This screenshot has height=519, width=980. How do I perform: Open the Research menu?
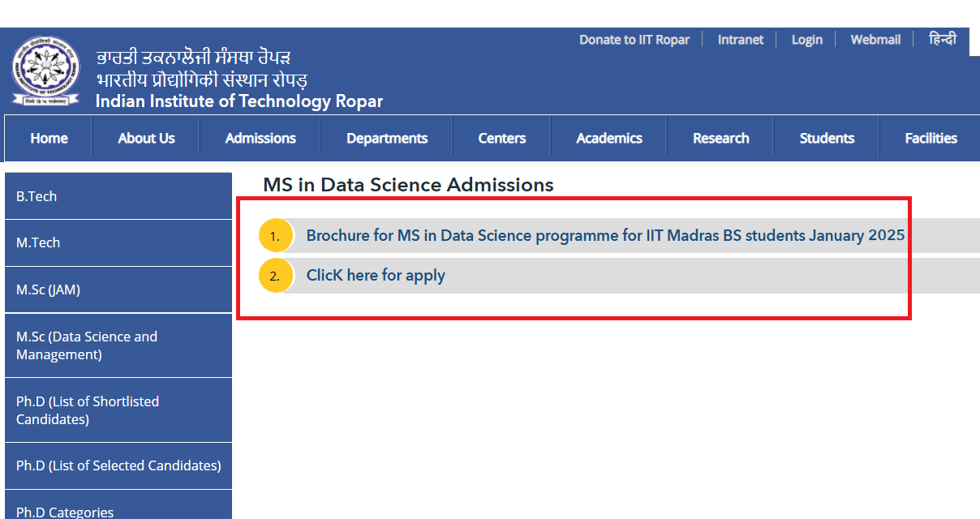click(x=720, y=138)
